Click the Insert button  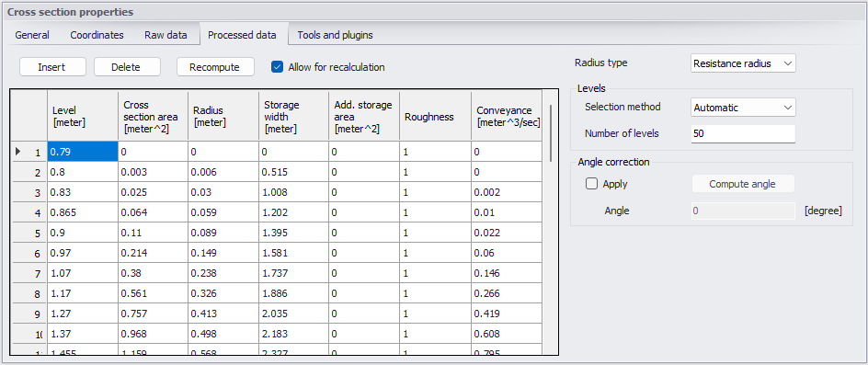[52, 67]
